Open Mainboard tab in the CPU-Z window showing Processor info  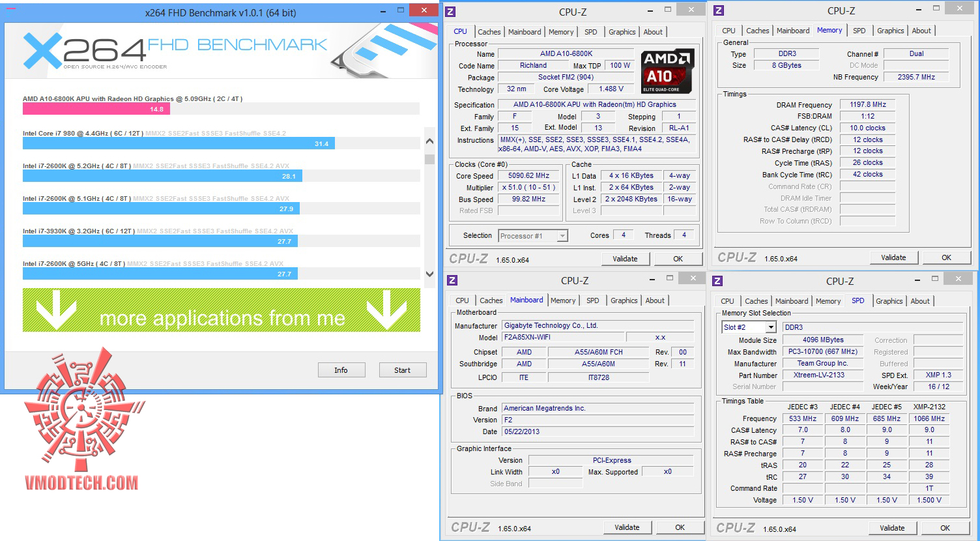525,32
